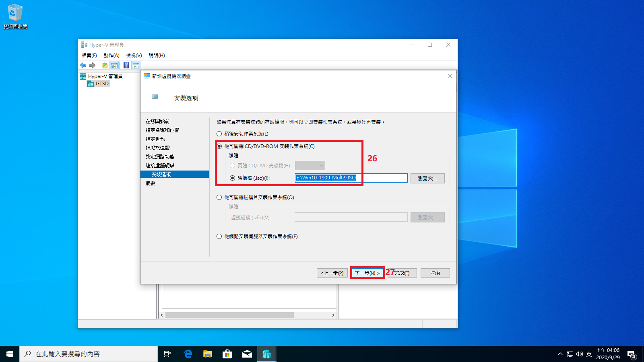Open Microsoft Edge from the taskbar

tap(188, 354)
